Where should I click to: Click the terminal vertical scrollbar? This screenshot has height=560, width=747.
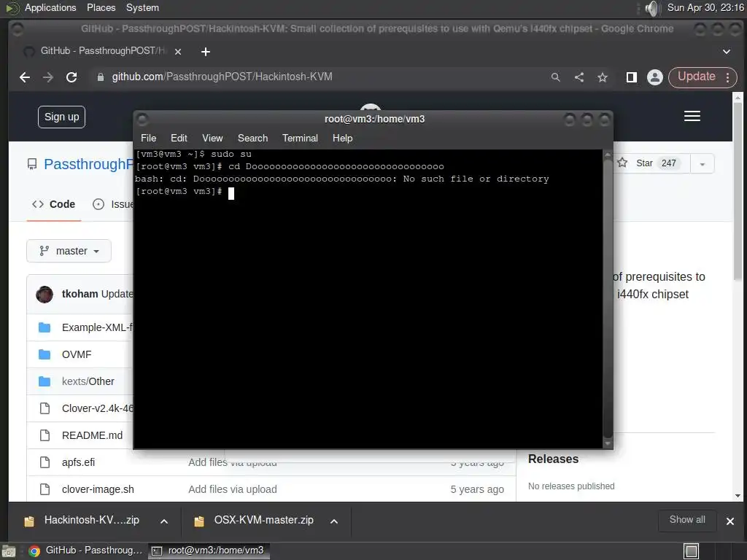click(608, 299)
